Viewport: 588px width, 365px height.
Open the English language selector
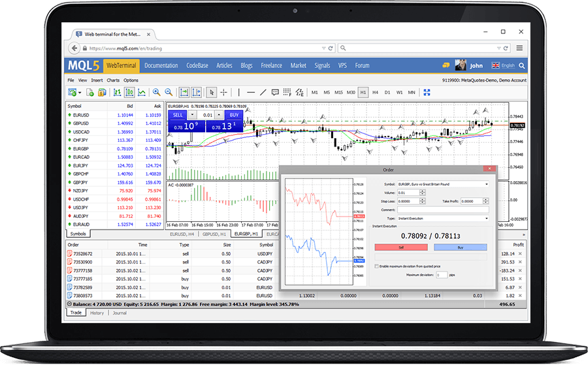503,65
